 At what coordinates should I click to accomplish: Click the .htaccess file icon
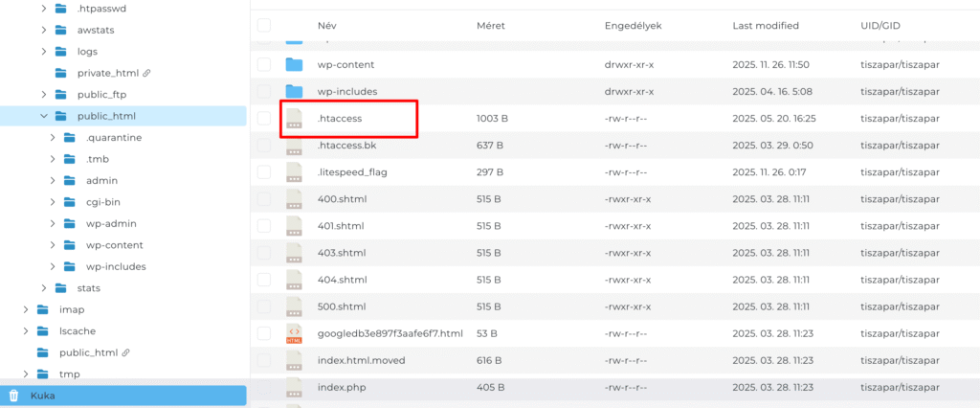294,118
